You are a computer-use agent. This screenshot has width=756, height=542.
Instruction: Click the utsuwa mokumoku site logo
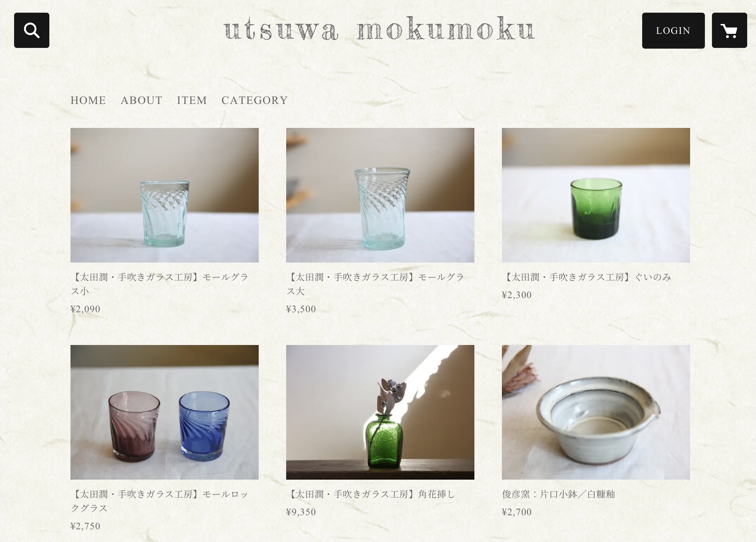click(x=379, y=30)
